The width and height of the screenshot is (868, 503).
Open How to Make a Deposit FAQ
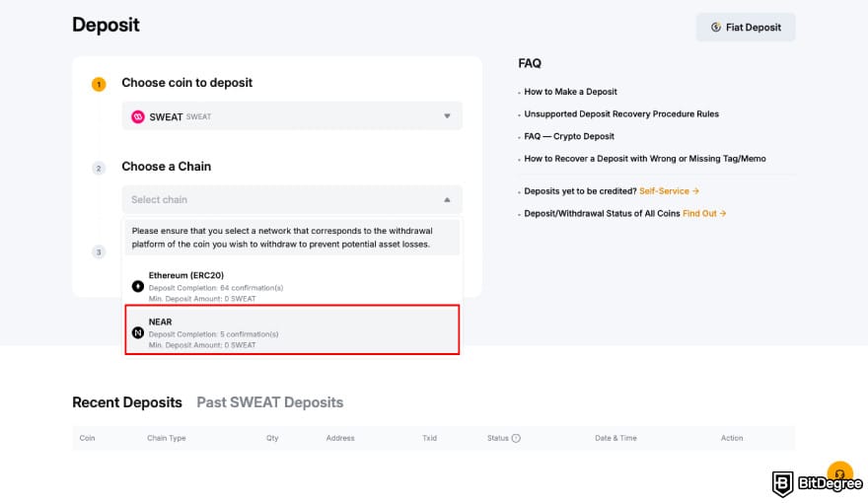pyautogui.click(x=570, y=92)
